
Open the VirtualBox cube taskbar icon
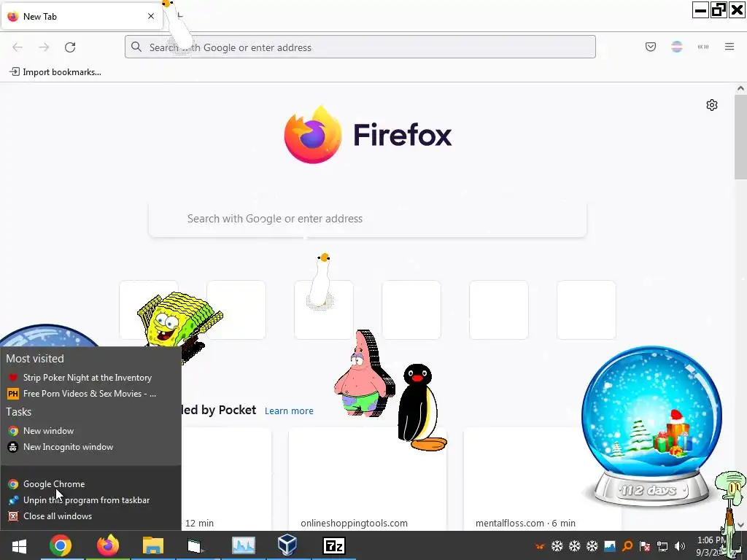tap(287, 545)
